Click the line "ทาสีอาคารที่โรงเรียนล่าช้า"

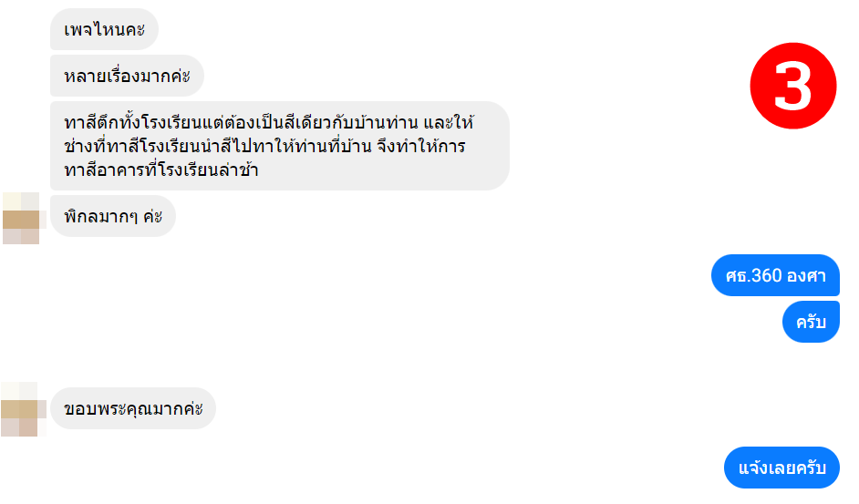coord(161,170)
